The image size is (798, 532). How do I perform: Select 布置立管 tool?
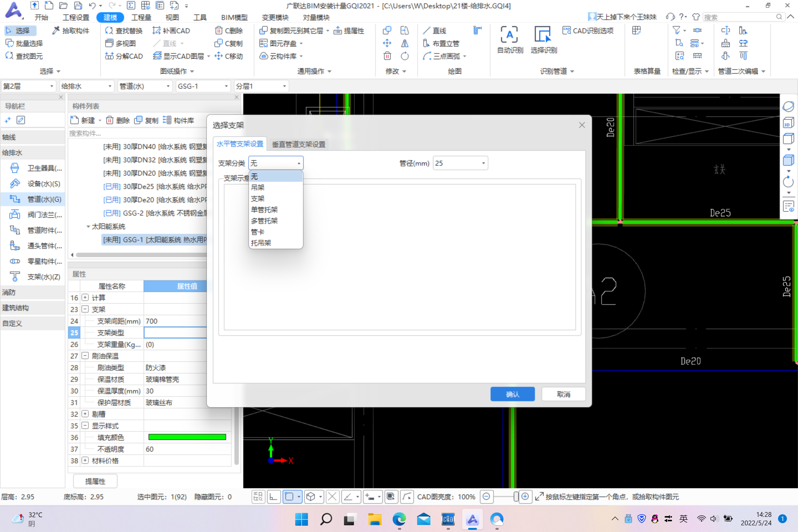(x=441, y=43)
